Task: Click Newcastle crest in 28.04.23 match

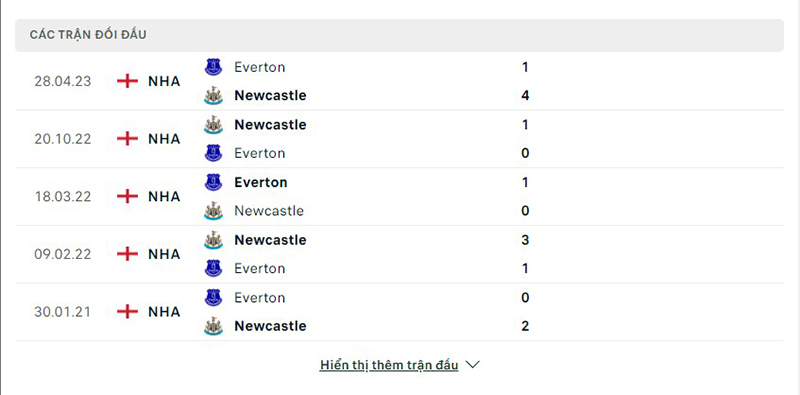Action: (x=213, y=95)
